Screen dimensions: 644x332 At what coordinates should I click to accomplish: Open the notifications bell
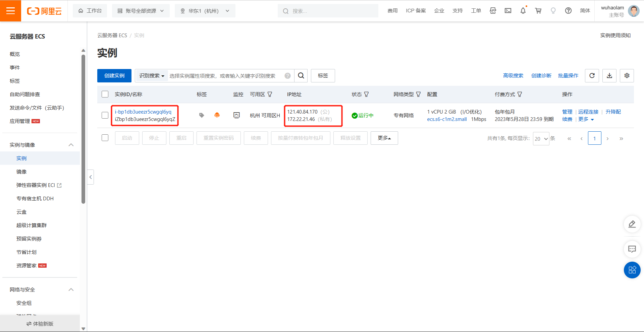pyautogui.click(x=523, y=11)
